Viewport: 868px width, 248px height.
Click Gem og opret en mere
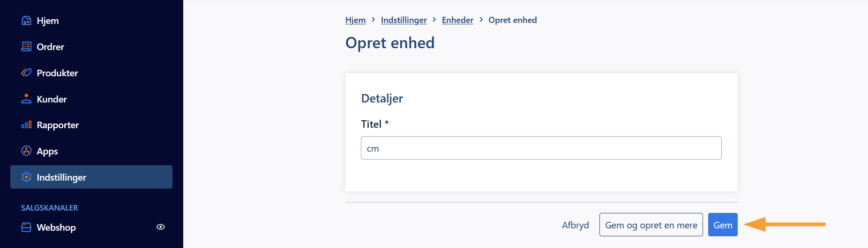(x=651, y=225)
